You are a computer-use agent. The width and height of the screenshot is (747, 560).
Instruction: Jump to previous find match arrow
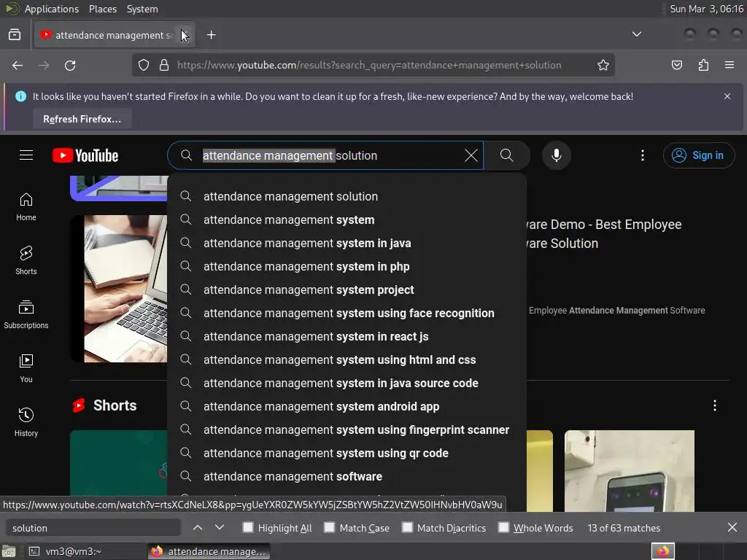coord(197,528)
